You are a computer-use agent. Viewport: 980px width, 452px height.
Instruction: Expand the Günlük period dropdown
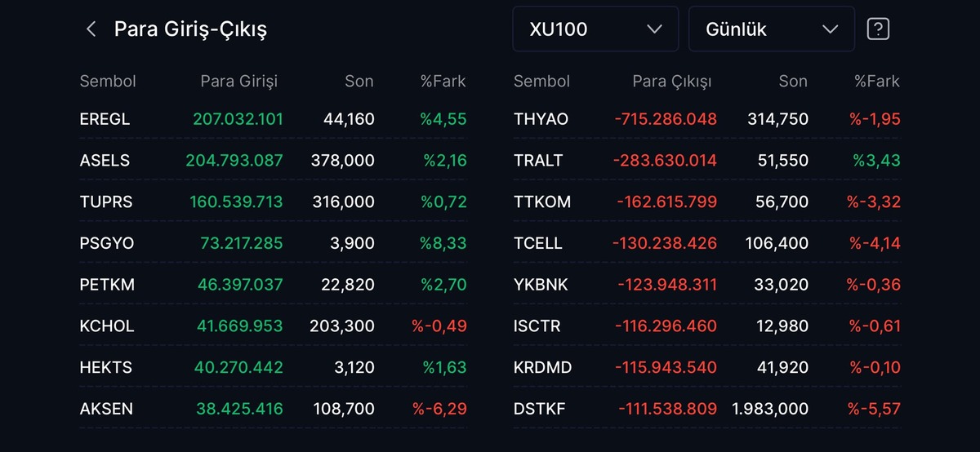pos(772,29)
